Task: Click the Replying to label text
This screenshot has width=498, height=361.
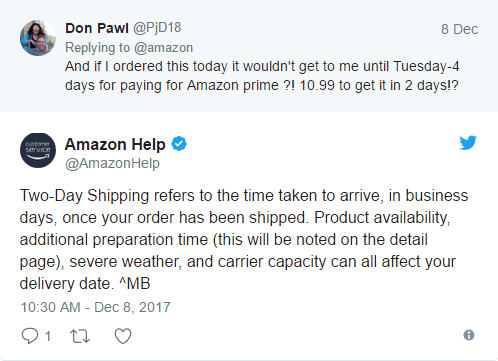Action: pos(97,48)
